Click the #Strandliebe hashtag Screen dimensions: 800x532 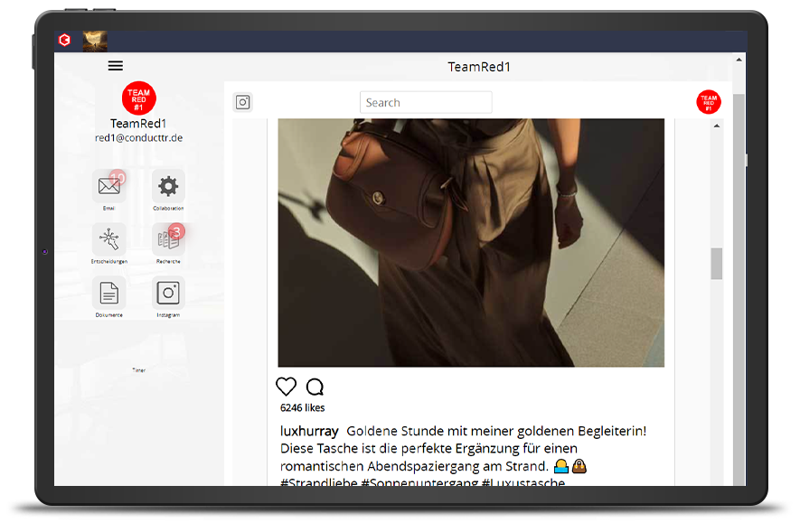(x=318, y=483)
